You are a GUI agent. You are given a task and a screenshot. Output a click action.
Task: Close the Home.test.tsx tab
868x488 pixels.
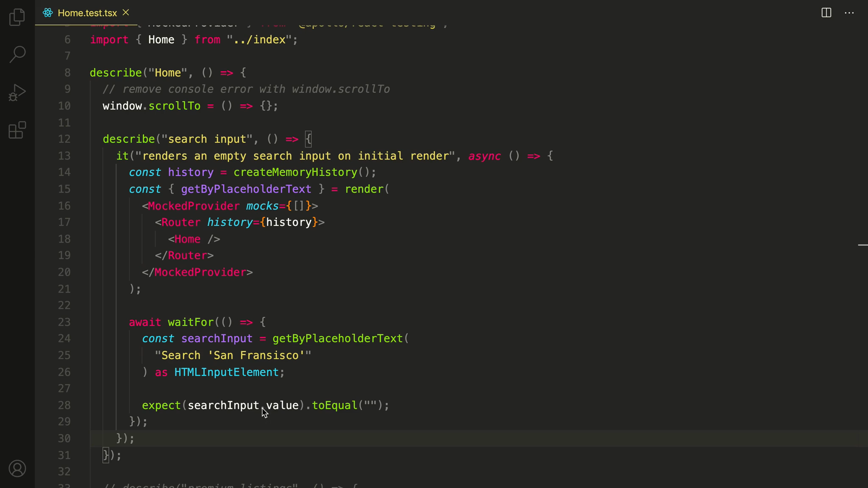click(126, 13)
